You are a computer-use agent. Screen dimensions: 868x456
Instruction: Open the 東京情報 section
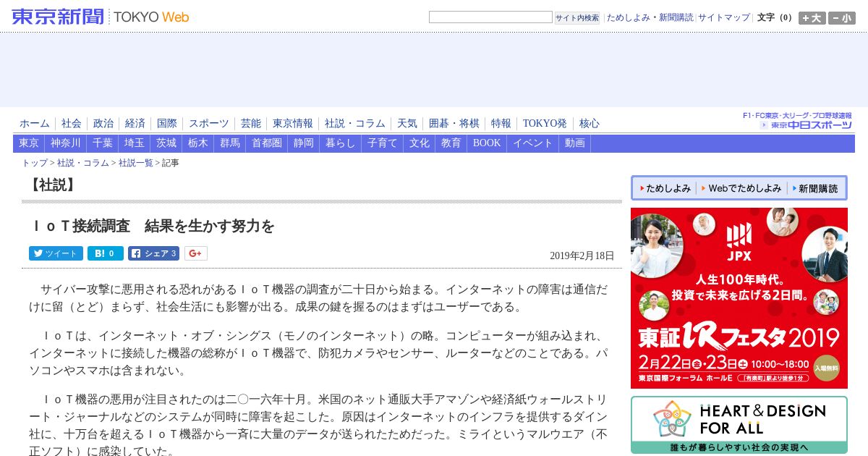pos(293,124)
